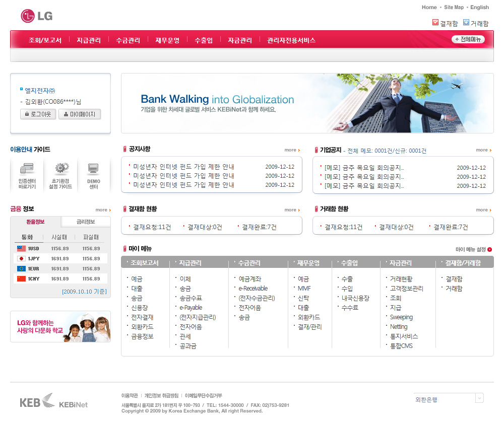The image size is (504, 423).
Task: Switch to the 금리정보 tab
Action: tap(86, 222)
